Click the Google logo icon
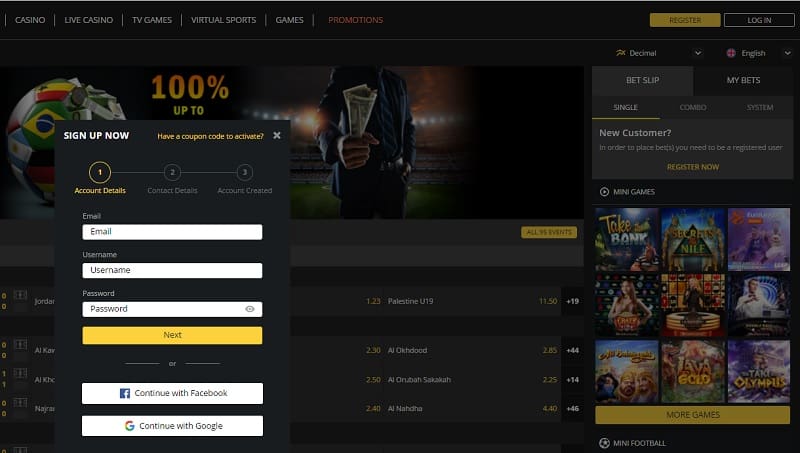Screen dimensions: 800x453 (130, 426)
